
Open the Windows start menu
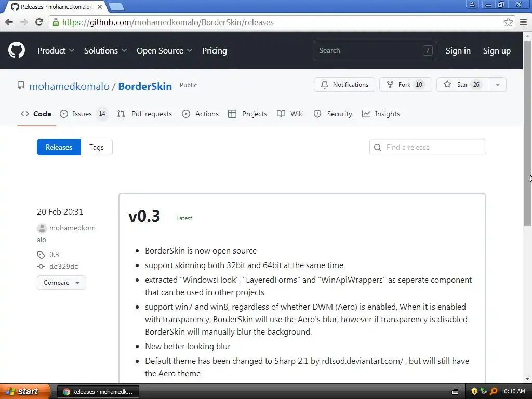[25, 391]
